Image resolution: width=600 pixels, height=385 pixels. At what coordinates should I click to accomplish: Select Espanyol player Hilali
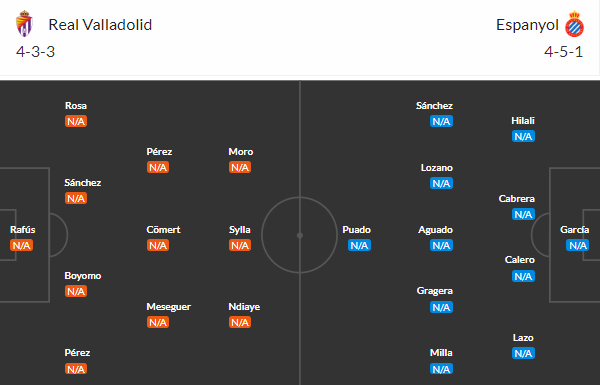(x=523, y=121)
